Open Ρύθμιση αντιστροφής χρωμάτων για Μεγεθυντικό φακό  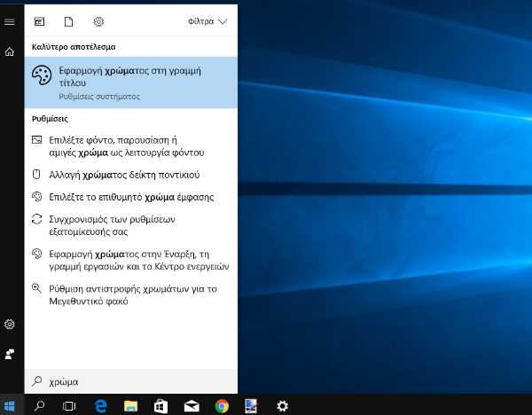[x=131, y=294]
